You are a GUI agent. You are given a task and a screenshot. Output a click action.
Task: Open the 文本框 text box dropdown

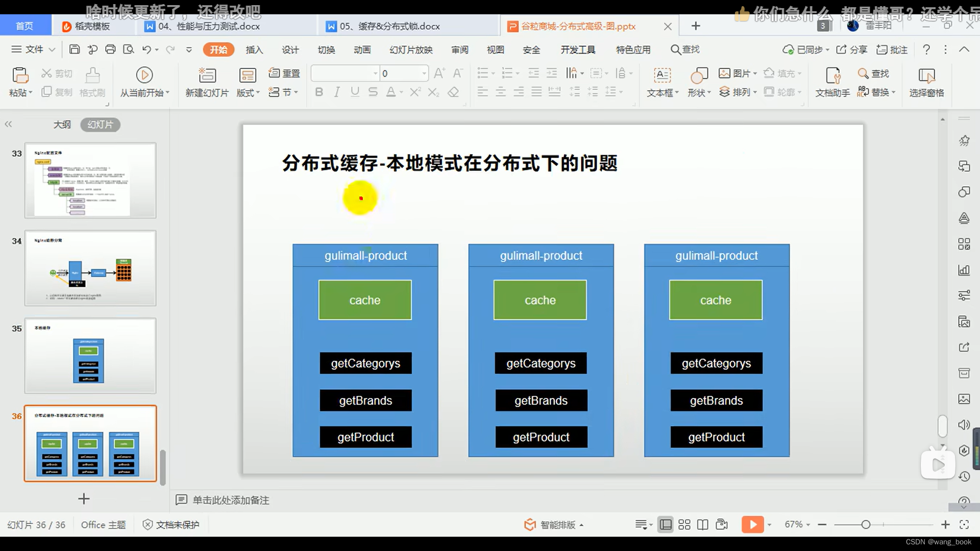click(663, 93)
